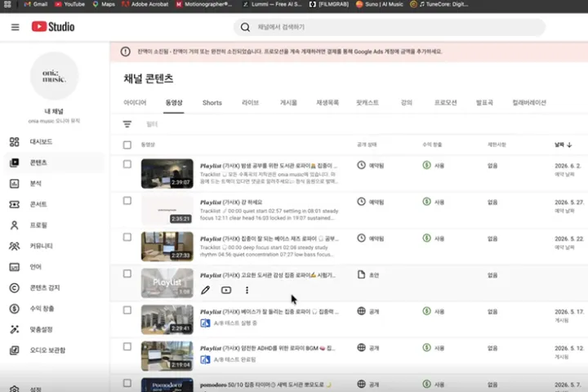Image resolution: width=588 pixels, height=392 pixels.
Task: Open the Gmail bookmark
Action: (x=36, y=4)
